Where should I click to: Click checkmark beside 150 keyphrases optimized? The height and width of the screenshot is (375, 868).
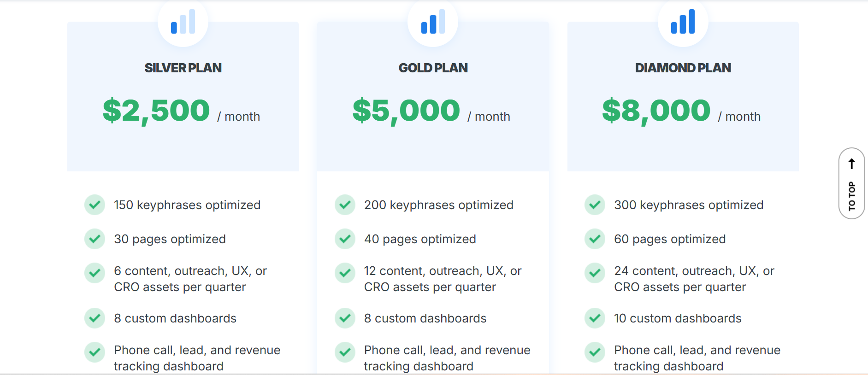coord(94,205)
